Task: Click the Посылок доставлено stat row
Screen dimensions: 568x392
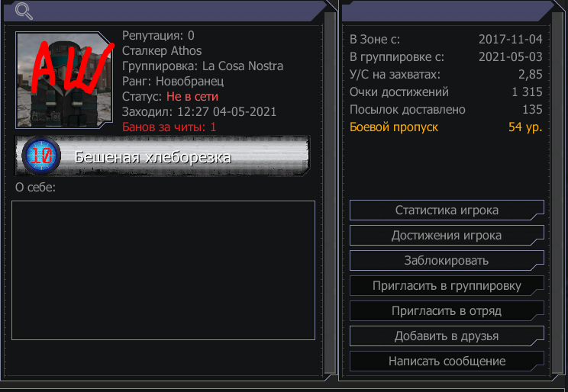Action: pos(446,109)
